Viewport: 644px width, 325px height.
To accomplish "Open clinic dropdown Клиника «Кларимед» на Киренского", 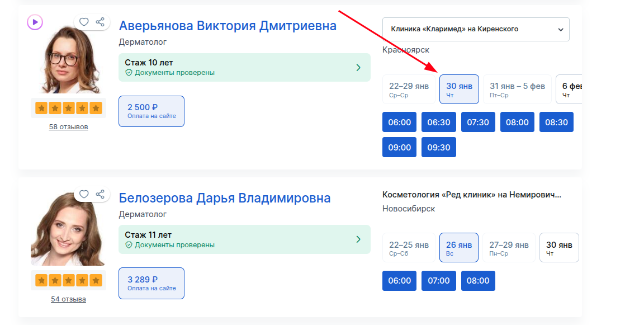I will click(x=476, y=29).
